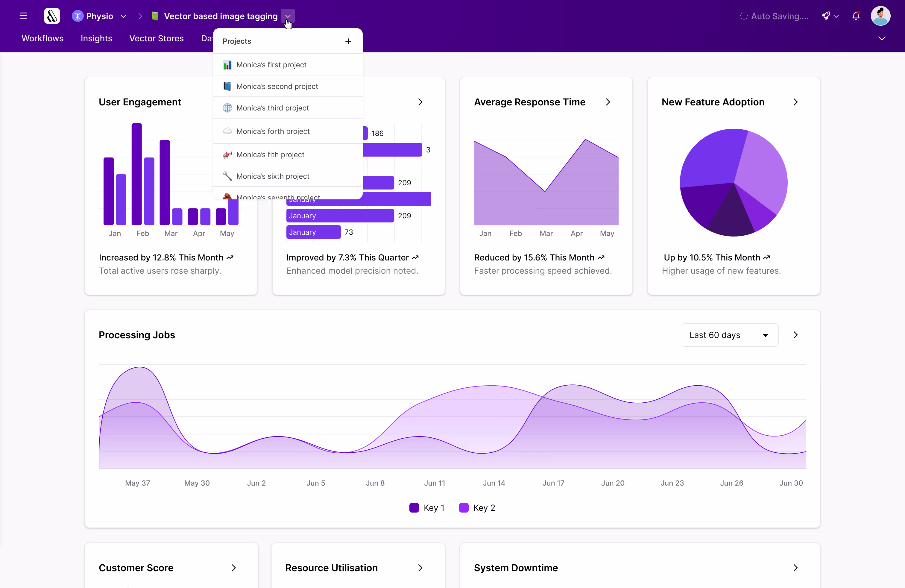Switch to the Insights tab

tap(96, 38)
